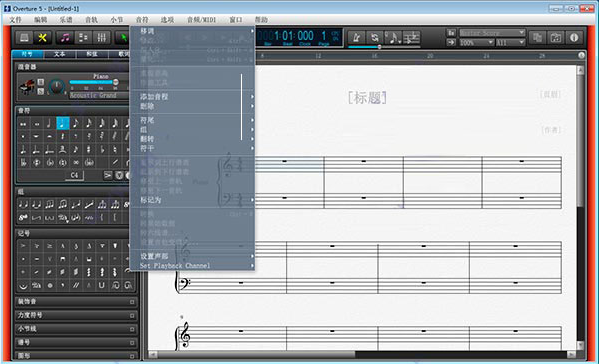Toggle the solo S button beside piano

40,91
